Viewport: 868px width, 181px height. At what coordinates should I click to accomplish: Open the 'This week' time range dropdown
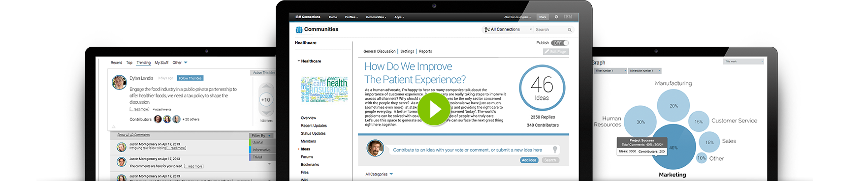(743, 61)
